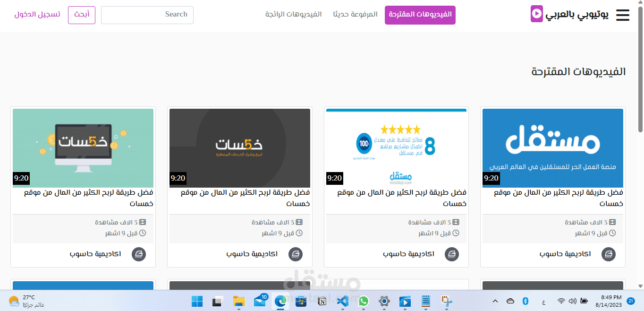Viewport: 644px width, 311px height.
Task: Click the video title under the five-star thumbnail
Action: (402, 198)
